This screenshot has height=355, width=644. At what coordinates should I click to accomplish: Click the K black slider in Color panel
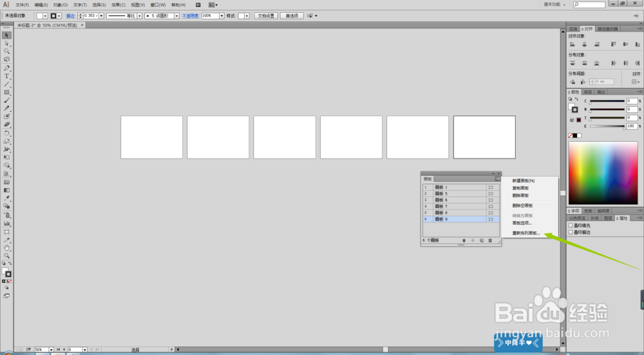[607, 126]
